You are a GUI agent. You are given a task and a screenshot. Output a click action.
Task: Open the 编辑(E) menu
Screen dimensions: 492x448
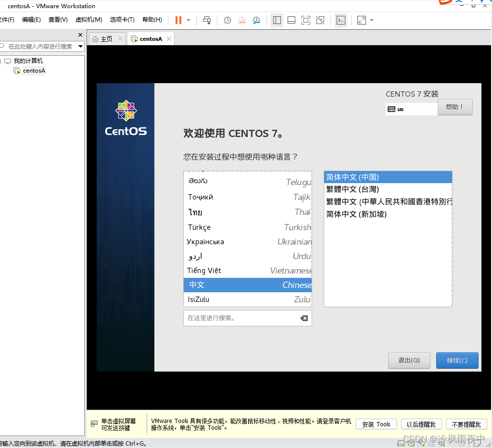click(x=31, y=20)
